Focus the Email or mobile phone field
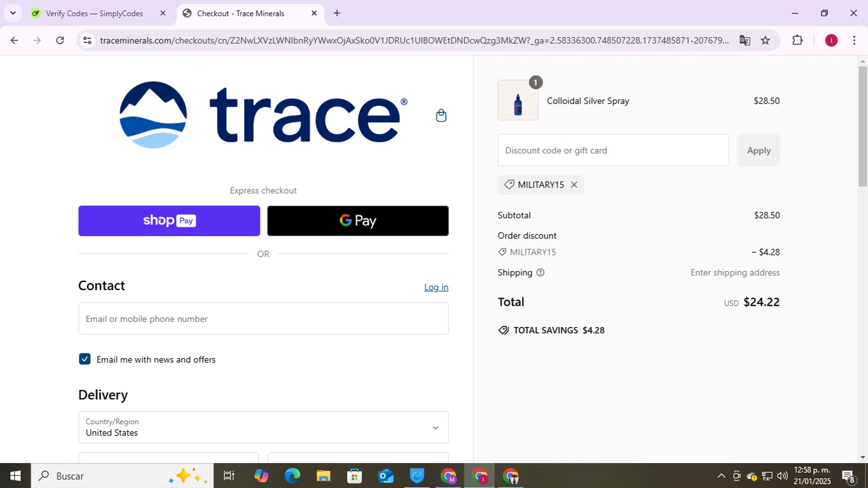The width and height of the screenshot is (868, 488). coord(263,318)
